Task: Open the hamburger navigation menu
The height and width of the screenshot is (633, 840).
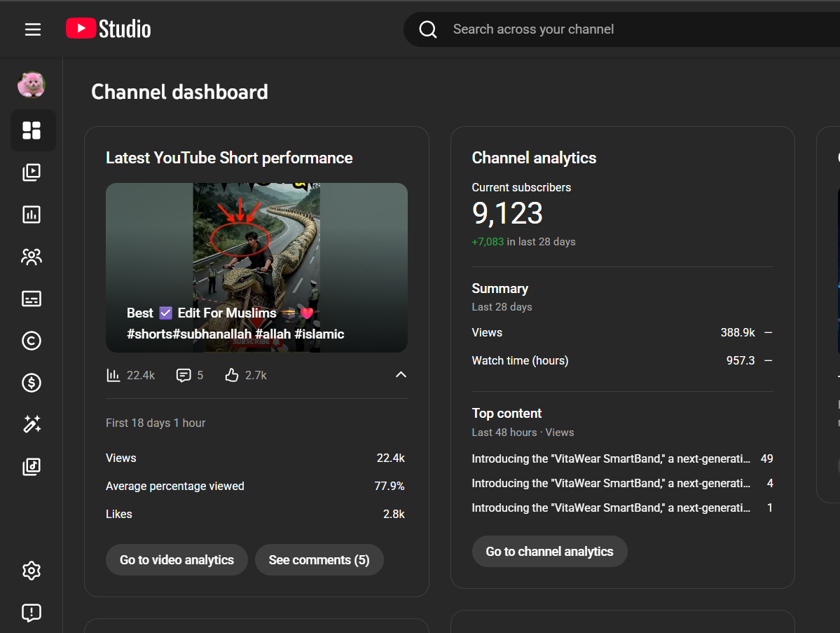Action: coord(33,29)
